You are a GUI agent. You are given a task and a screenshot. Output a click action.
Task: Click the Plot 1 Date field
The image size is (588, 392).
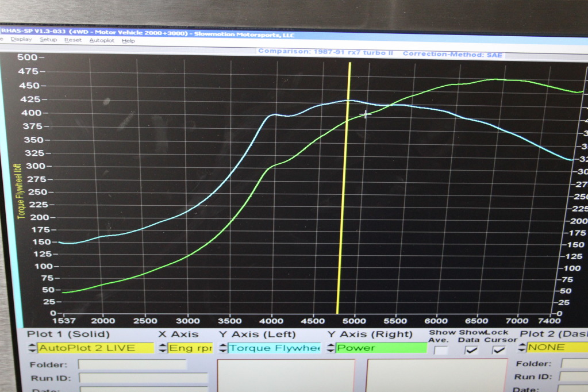coord(144,389)
